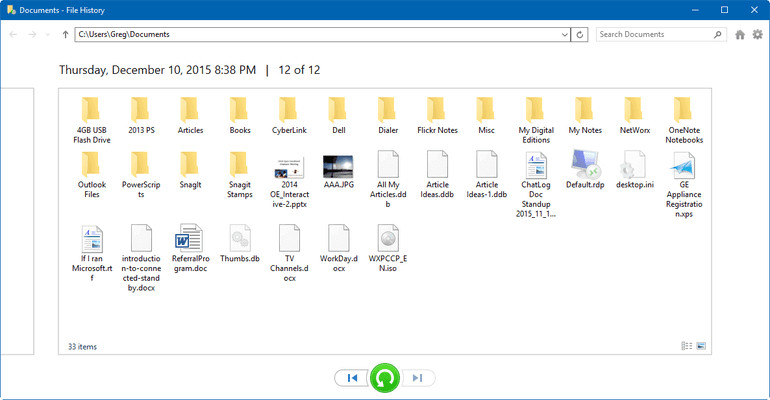Select the PowerScripts folder
The image size is (770, 400).
click(141, 175)
